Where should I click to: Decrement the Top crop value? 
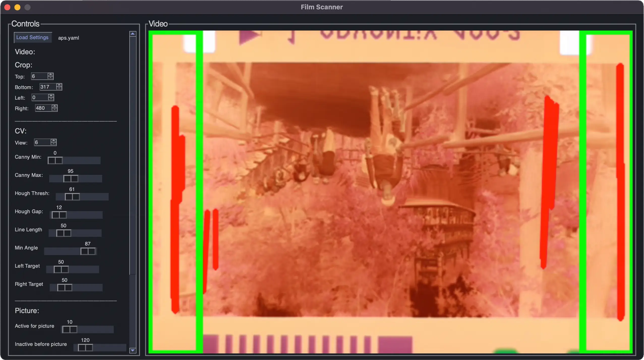[x=51, y=78]
